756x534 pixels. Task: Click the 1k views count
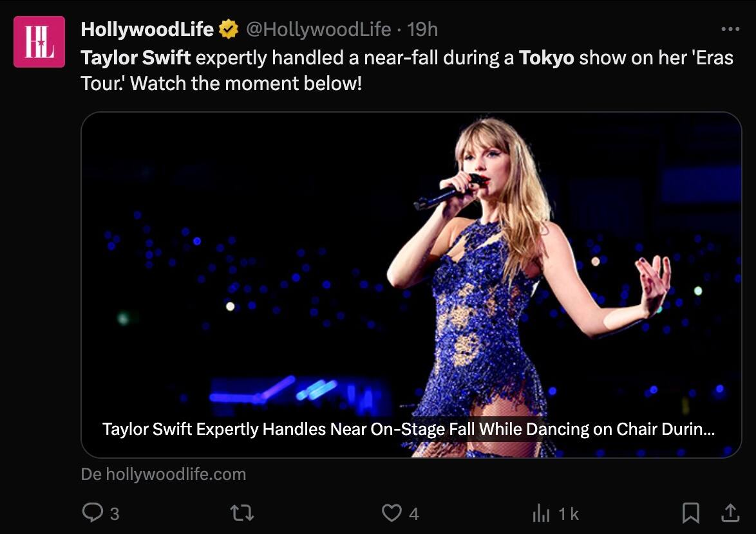pos(569,513)
